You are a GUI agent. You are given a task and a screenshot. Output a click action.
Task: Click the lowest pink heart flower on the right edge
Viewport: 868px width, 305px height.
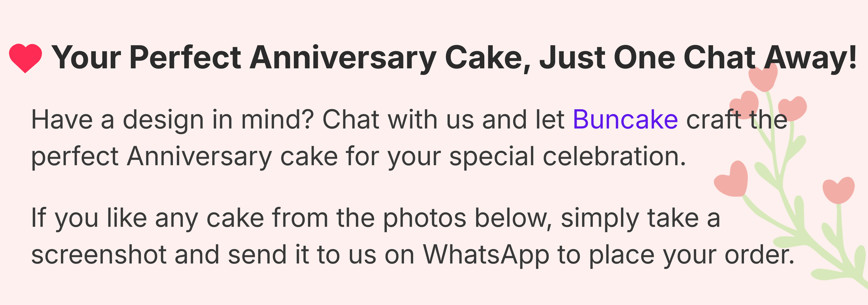click(x=838, y=190)
